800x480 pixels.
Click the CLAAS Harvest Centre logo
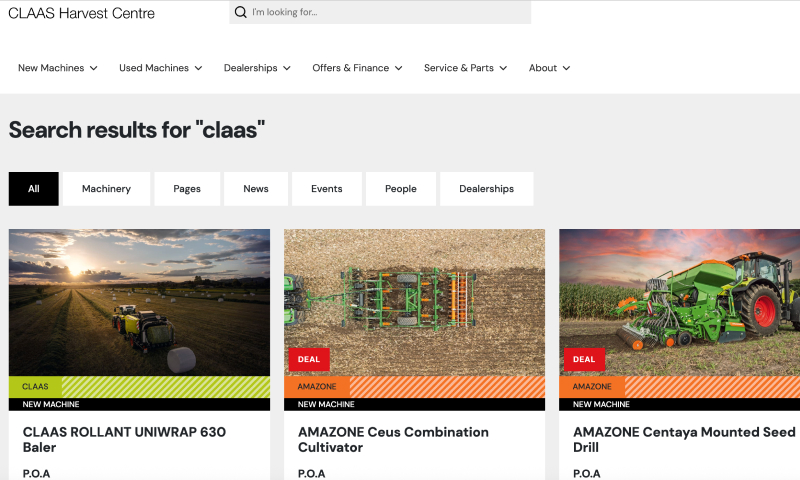pos(81,13)
